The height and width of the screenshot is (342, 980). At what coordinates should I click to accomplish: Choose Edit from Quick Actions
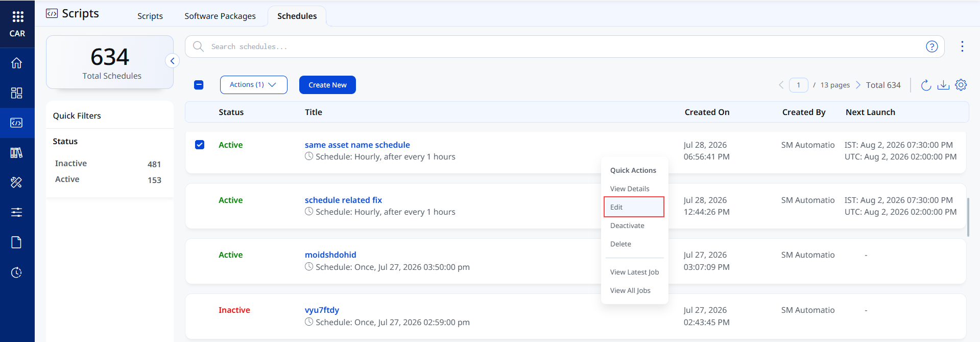pos(634,207)
